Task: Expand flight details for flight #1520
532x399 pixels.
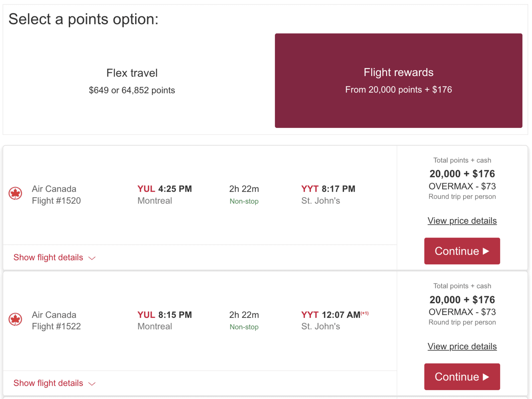Action: tap(55, 257)
